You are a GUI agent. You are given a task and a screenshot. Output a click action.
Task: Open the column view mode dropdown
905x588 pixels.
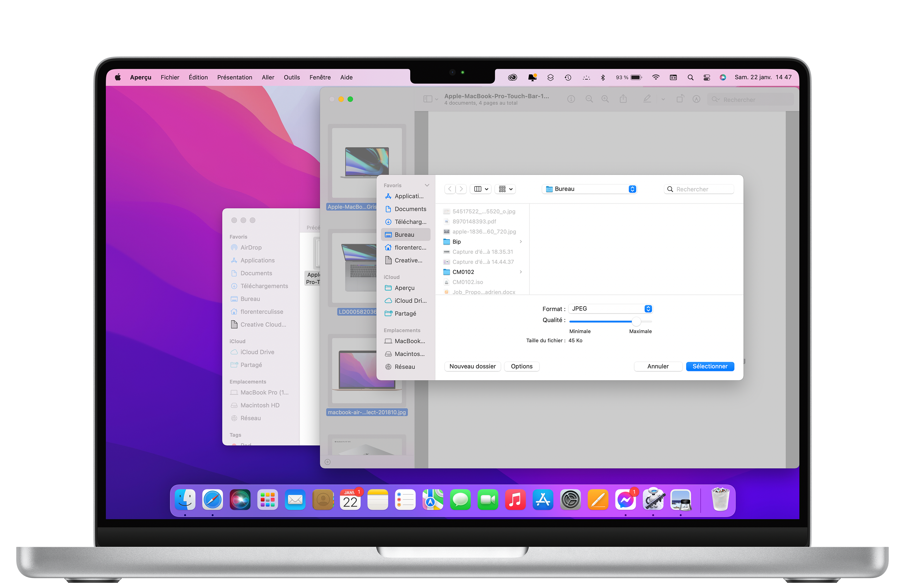(481, 189)
